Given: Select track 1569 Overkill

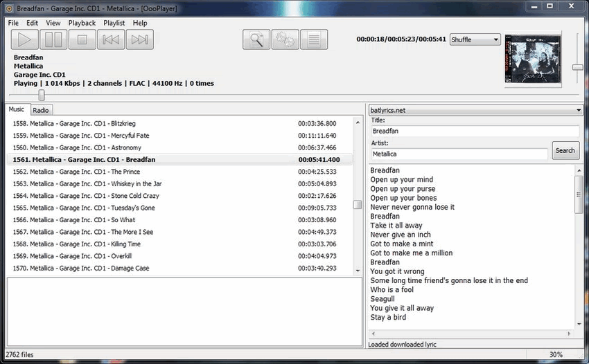Looking at the screenshot, I should pyautogui.click(x=179, y=256).
